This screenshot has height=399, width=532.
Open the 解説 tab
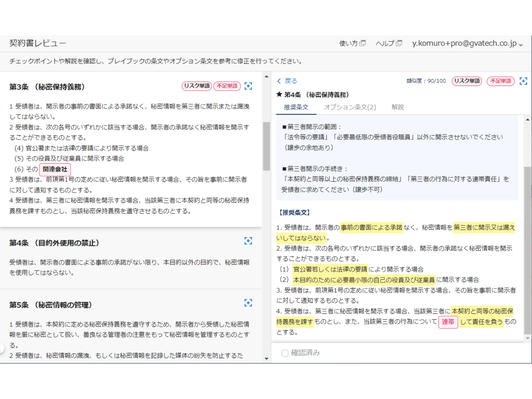click(x=398, y=107)
